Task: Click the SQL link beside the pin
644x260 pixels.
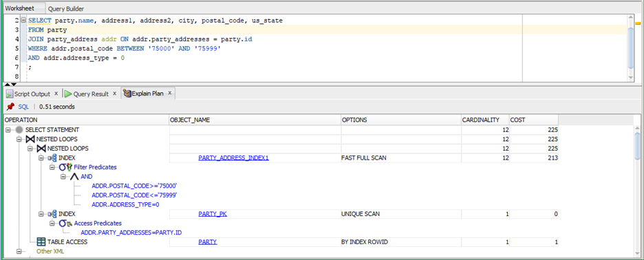Action: pos(23,107)
